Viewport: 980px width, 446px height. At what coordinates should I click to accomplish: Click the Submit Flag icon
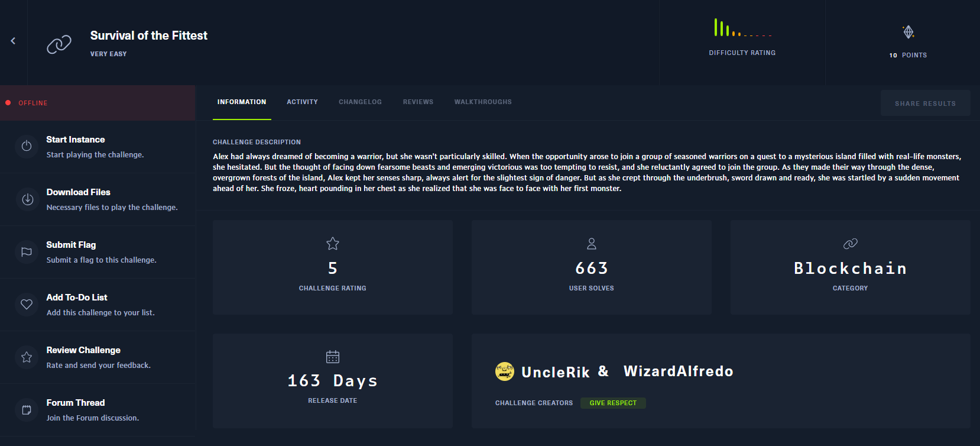coord(27,252)
